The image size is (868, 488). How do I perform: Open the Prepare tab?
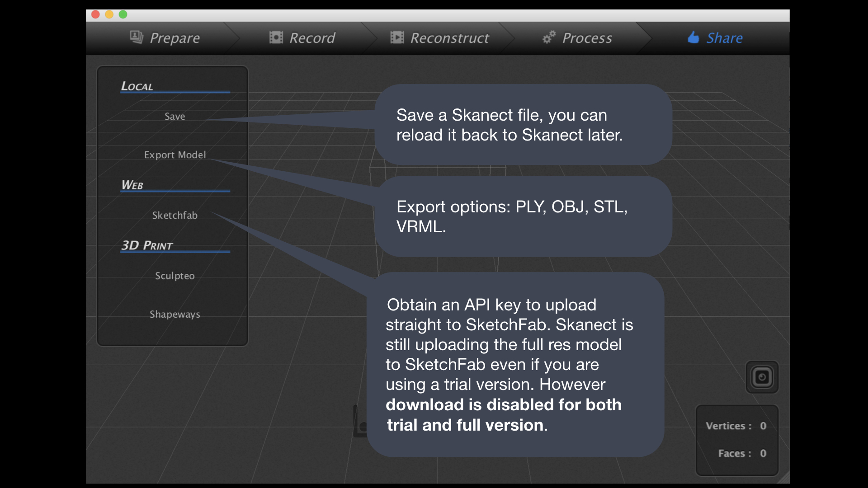[165, 38]
